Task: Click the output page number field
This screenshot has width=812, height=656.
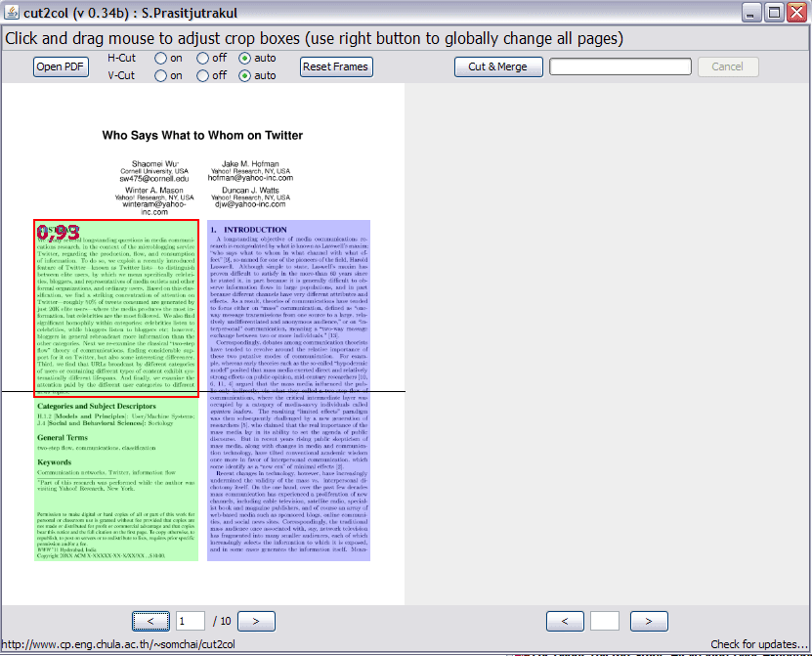Action: 604,621
